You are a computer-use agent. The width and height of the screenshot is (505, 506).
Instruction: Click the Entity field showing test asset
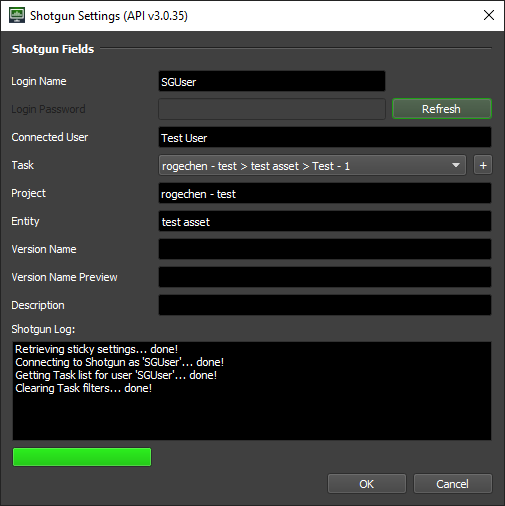click(x=325, y=221)
